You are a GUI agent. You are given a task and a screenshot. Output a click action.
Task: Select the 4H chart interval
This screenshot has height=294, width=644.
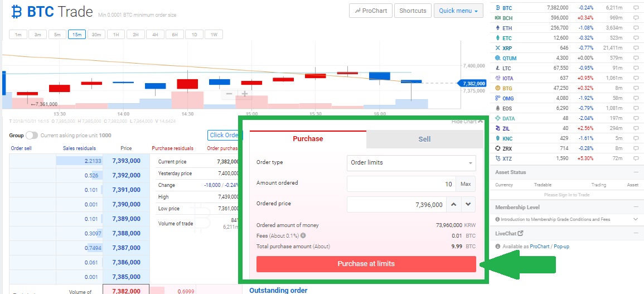pos(155,35)
